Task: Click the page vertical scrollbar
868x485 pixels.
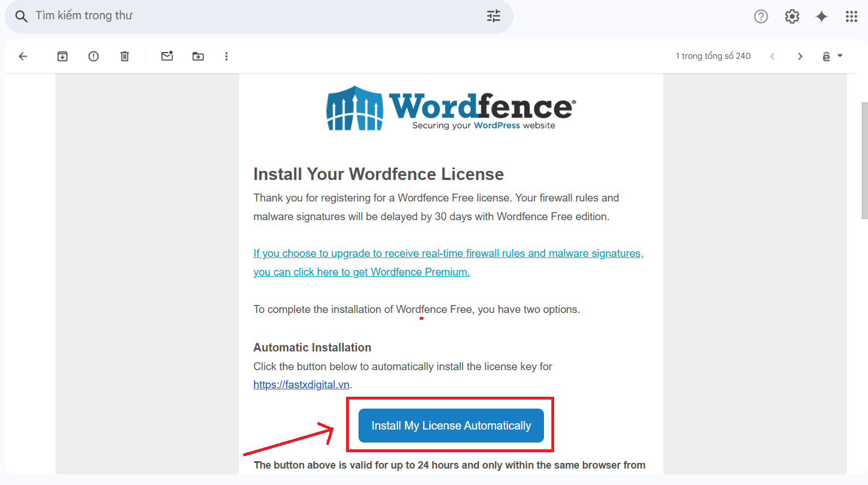Action: coord(864,160)
